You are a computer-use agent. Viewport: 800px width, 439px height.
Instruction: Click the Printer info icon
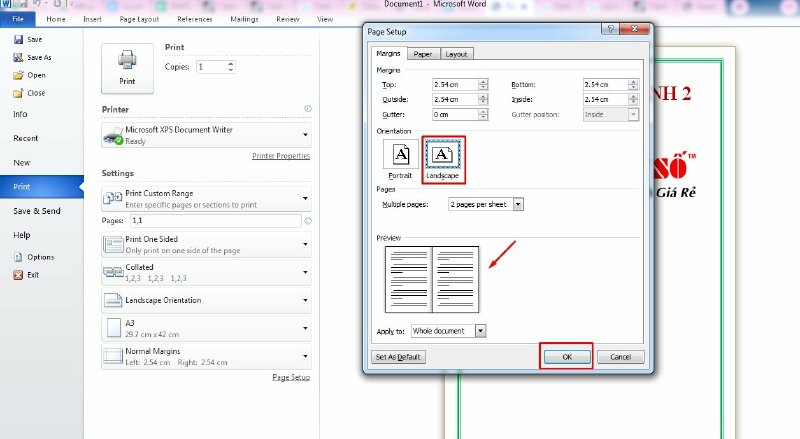307,108
